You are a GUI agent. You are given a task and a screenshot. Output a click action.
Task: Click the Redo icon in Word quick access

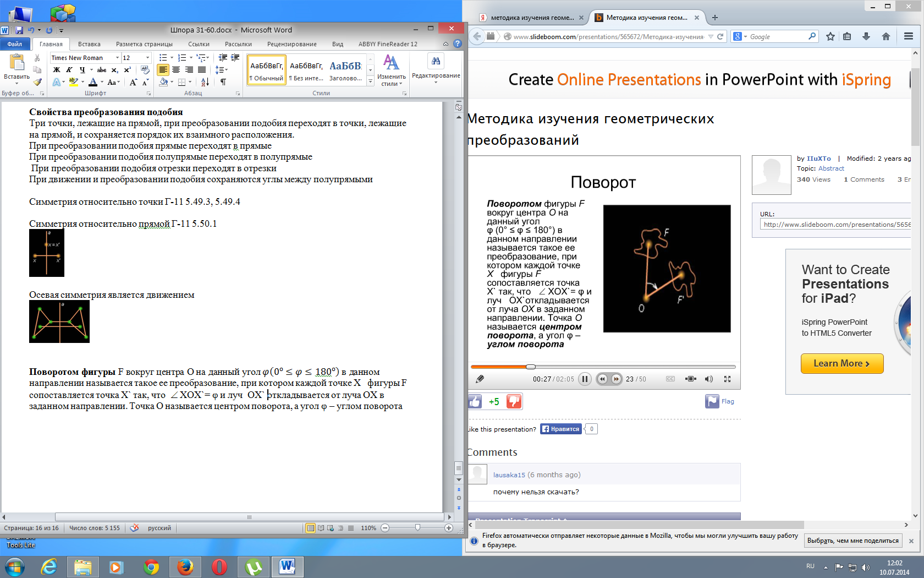point(49,30)
